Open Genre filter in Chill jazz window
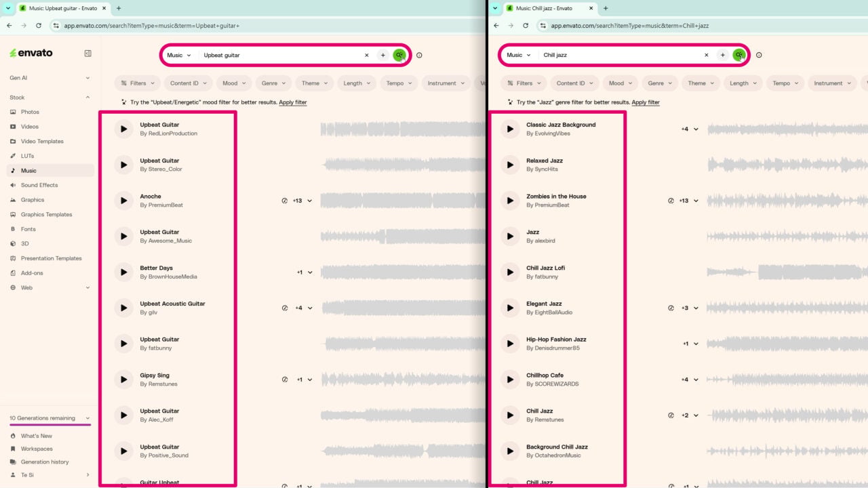This screenshot has height=488, width=868. (x=660, y=83)
